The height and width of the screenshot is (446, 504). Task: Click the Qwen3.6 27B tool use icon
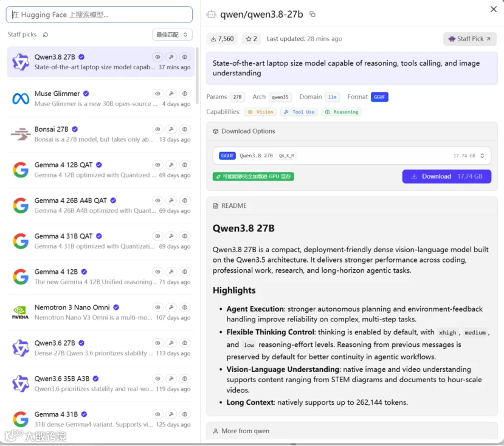tap(171, 343)
